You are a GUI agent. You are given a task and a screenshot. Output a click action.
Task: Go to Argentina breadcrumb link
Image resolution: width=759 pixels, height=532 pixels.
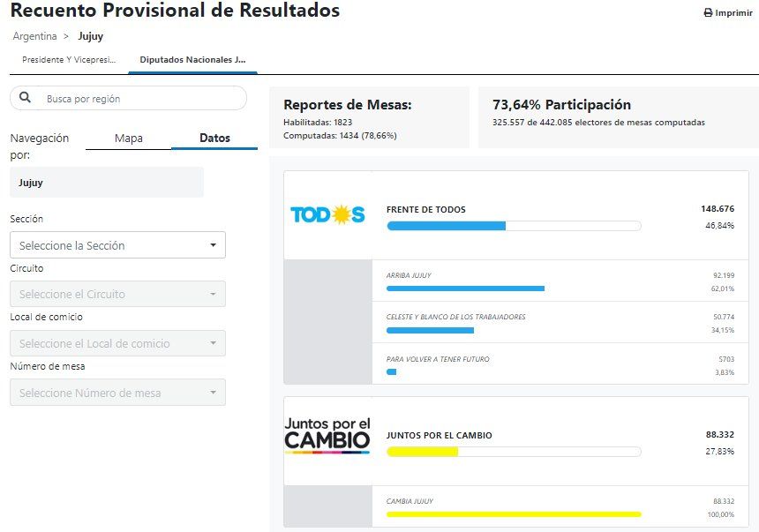coord(34,36)
